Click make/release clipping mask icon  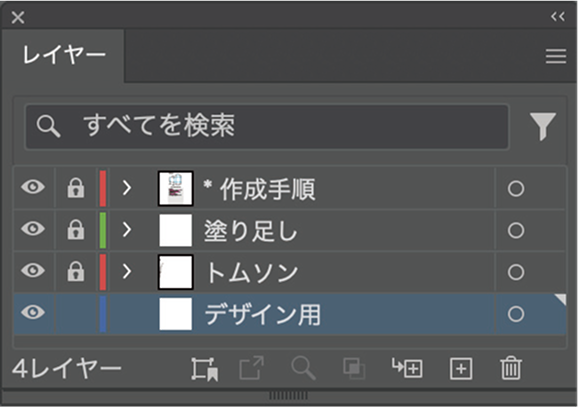tap(354, 368)
